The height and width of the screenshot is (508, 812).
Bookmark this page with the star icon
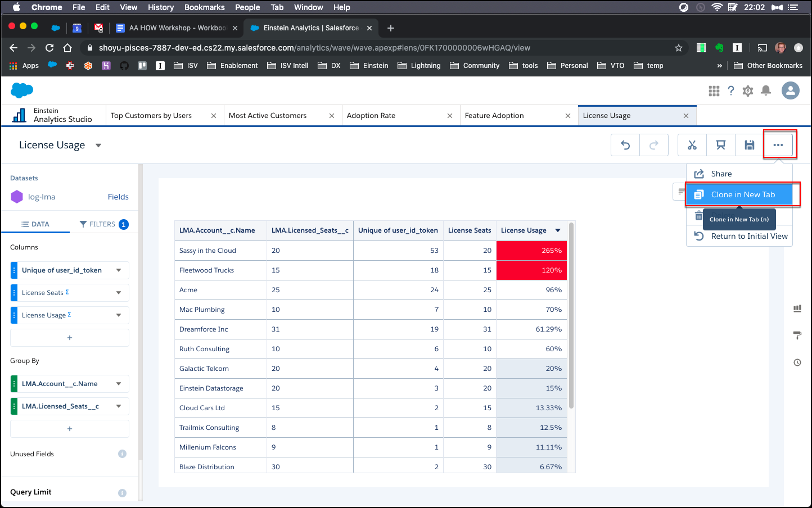click(x=679, y=48)
